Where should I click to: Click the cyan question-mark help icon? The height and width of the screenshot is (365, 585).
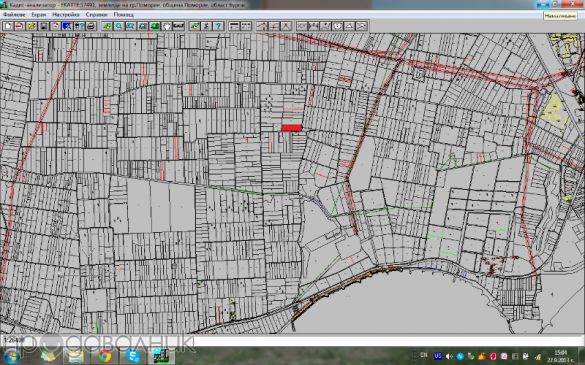[218, 26]
